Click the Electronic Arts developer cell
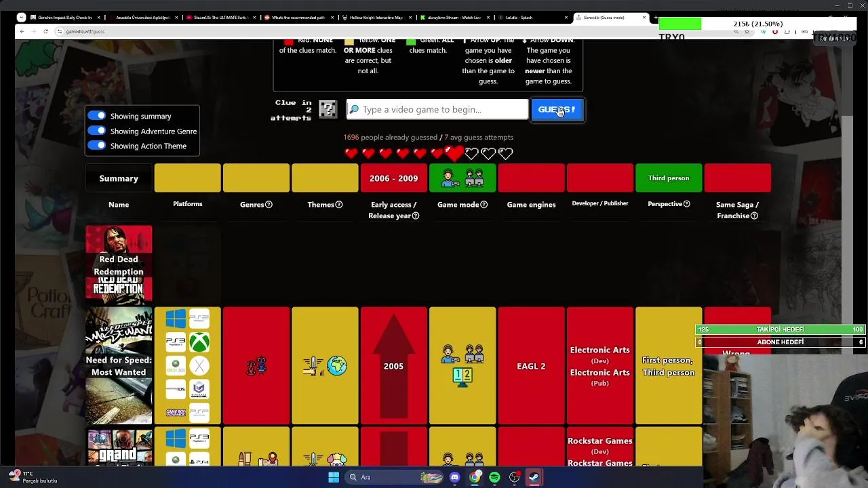The width and height of the screenshot is (868, 488). click(x=599, y=366)
